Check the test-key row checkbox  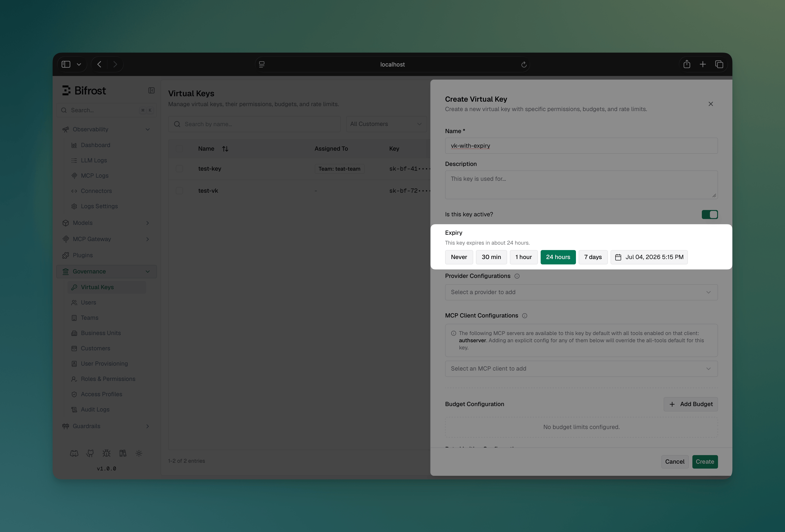pos(179,169)
